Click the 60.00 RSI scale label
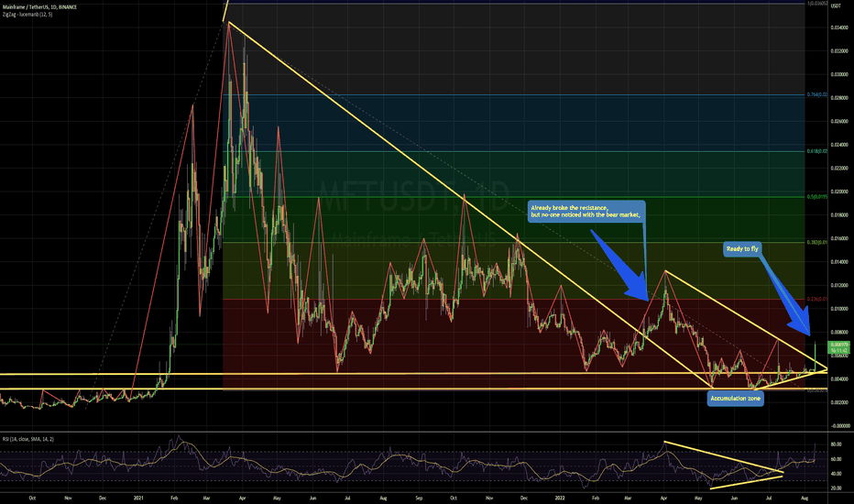 point(836,459)
